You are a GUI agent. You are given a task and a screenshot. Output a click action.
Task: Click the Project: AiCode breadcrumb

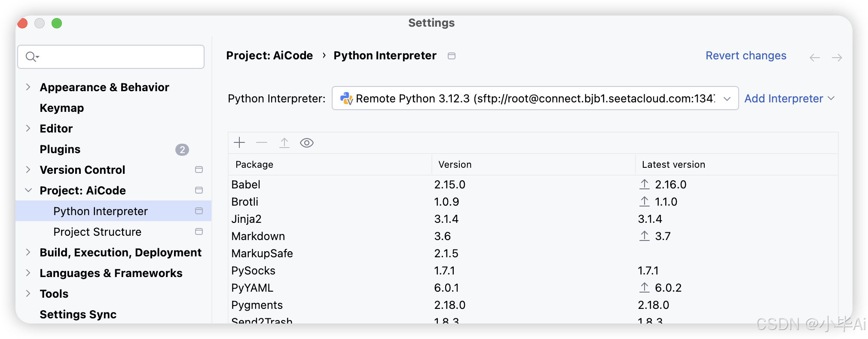coord(269,56)
